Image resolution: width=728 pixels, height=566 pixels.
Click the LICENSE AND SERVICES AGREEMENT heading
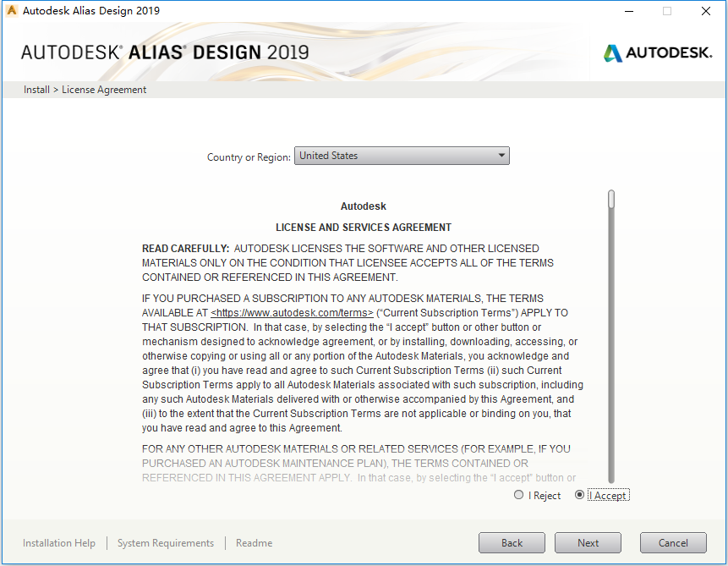click(x=364, y=228)
